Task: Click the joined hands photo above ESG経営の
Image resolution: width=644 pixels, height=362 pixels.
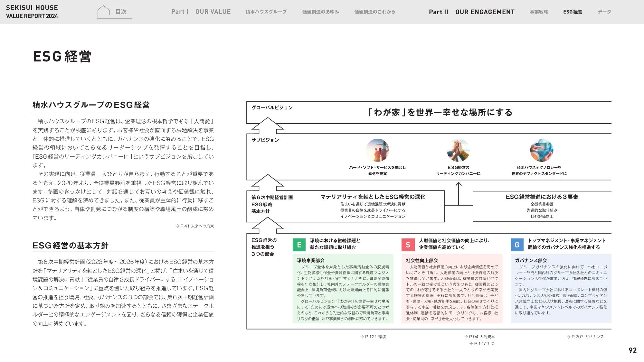Action: pyautogui.click(x=459, y=150)
